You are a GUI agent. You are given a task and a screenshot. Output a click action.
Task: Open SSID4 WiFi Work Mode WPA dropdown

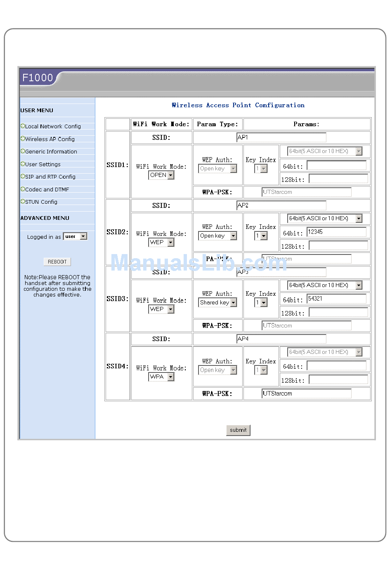coord(161,377)
